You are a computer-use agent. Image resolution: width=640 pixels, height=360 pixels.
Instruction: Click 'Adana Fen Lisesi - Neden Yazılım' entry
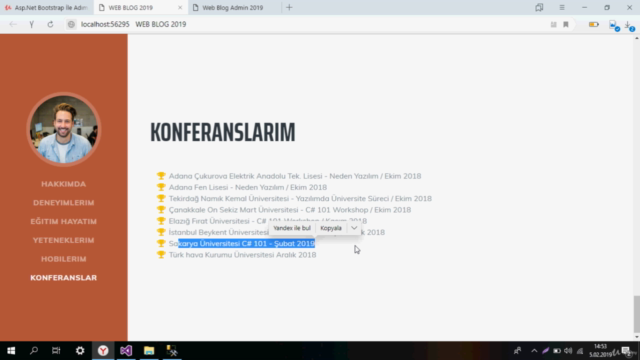coord(248,187)
